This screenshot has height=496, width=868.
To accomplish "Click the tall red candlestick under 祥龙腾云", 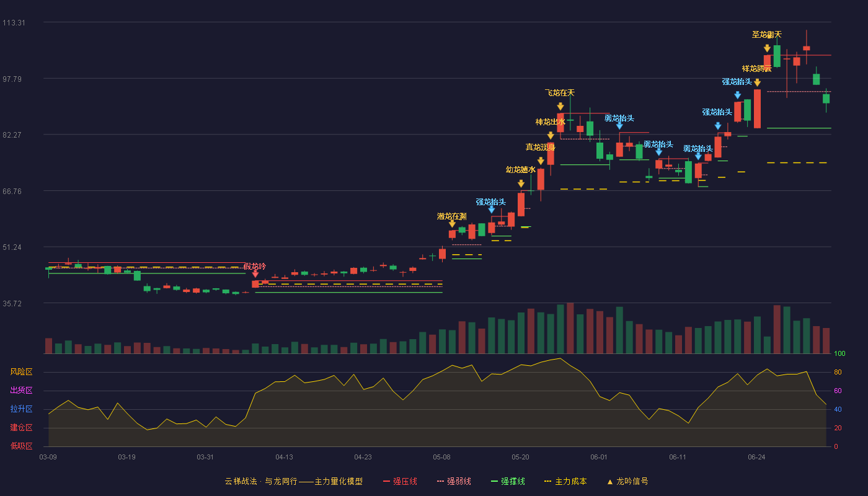I will (757, 108).
